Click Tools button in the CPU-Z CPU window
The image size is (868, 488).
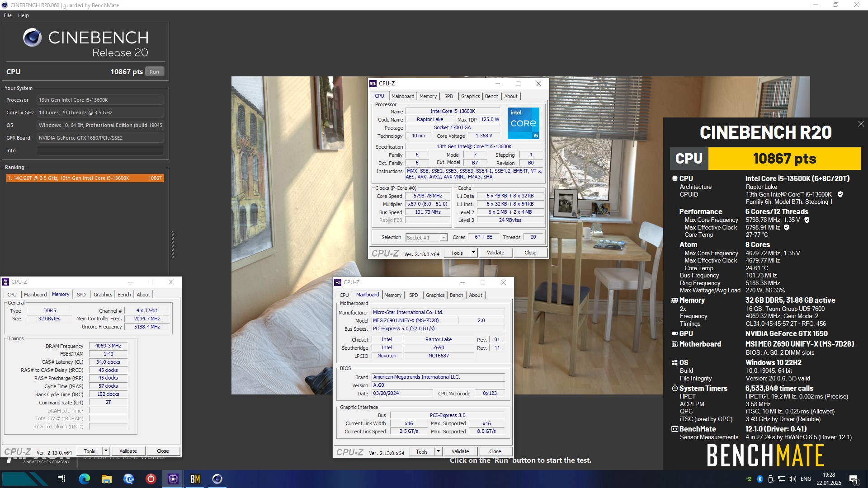(457, 253)
